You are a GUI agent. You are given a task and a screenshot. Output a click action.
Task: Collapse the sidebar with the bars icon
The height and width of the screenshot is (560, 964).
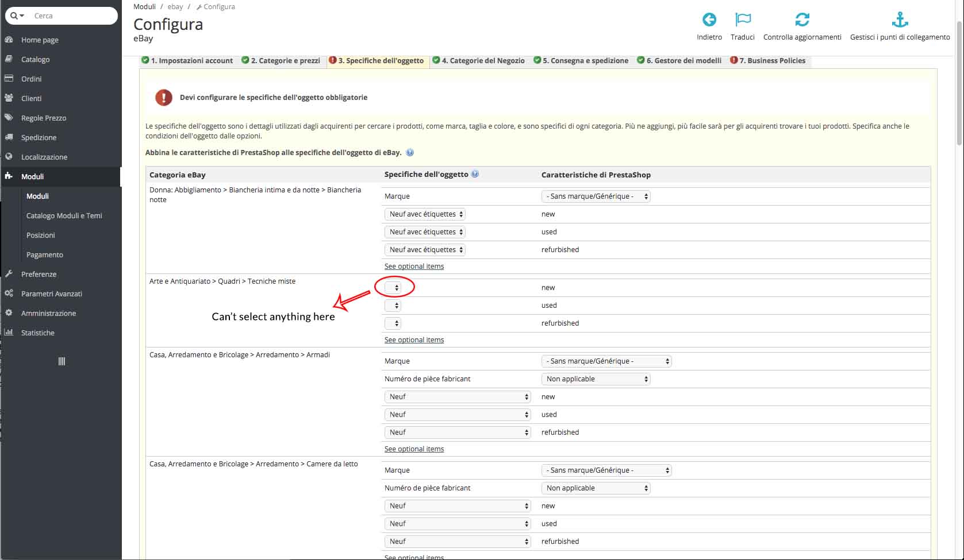click(62, 361)
